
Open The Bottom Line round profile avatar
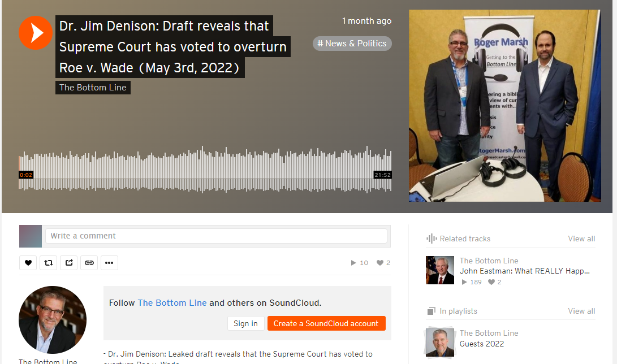(53, 319)
